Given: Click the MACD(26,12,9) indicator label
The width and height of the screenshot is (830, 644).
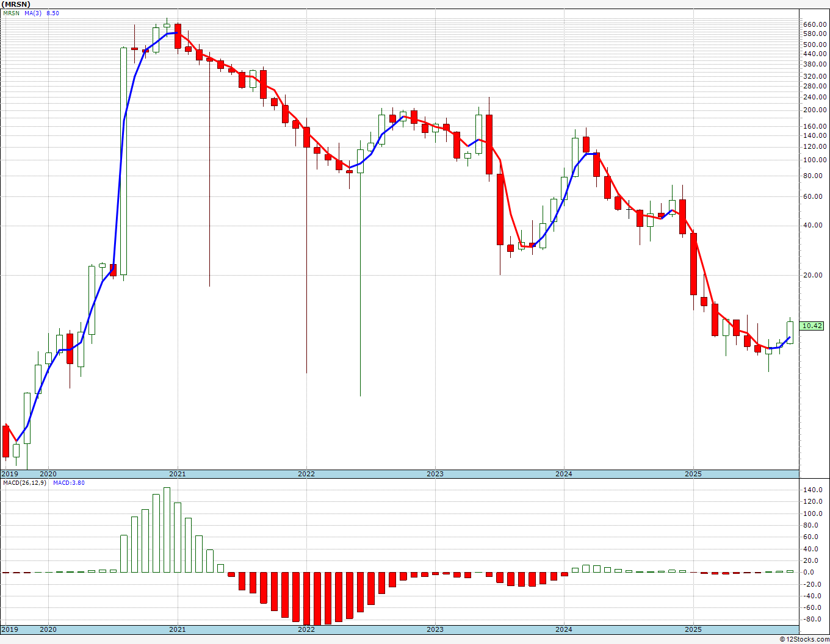Looking at the screenshot, I should click(x=24, y=483).
